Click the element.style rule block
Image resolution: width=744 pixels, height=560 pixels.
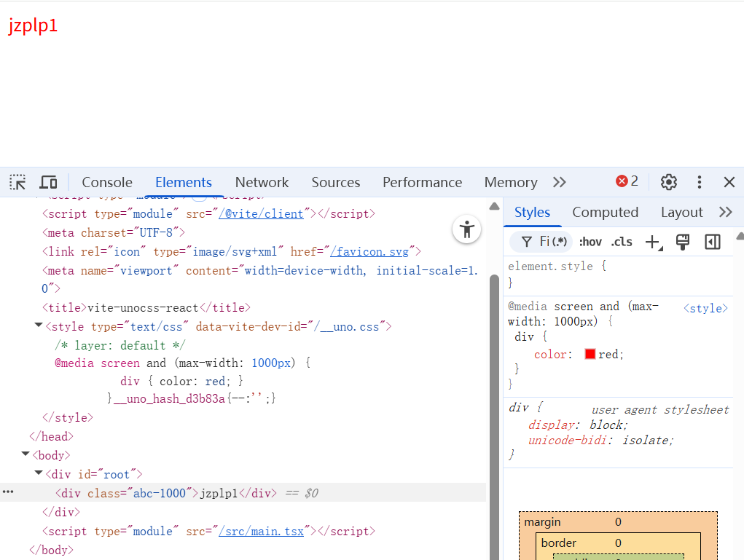point(618,275)
